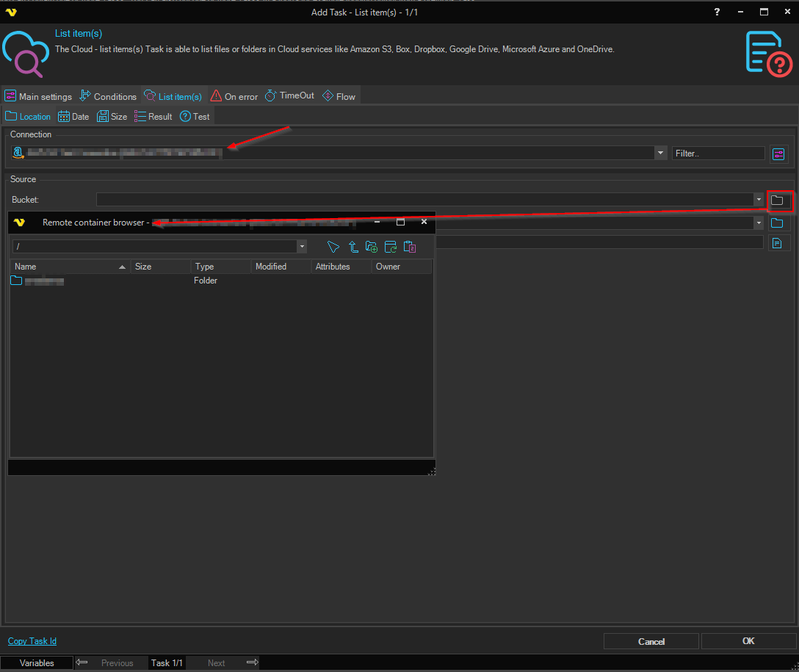This screenshot has height=672, width=799.
Task: Click the refresh folder icon
Action: pyautogui.click(x=391, y=247)
